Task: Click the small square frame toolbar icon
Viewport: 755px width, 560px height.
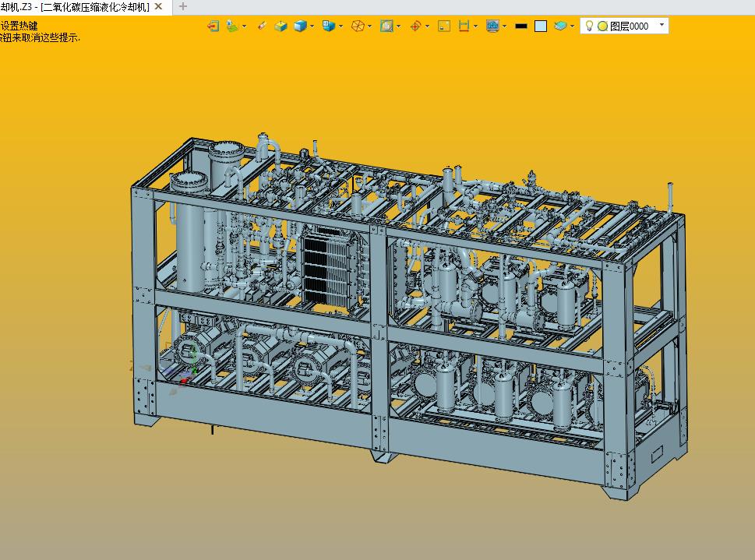Action: [444, 26]
